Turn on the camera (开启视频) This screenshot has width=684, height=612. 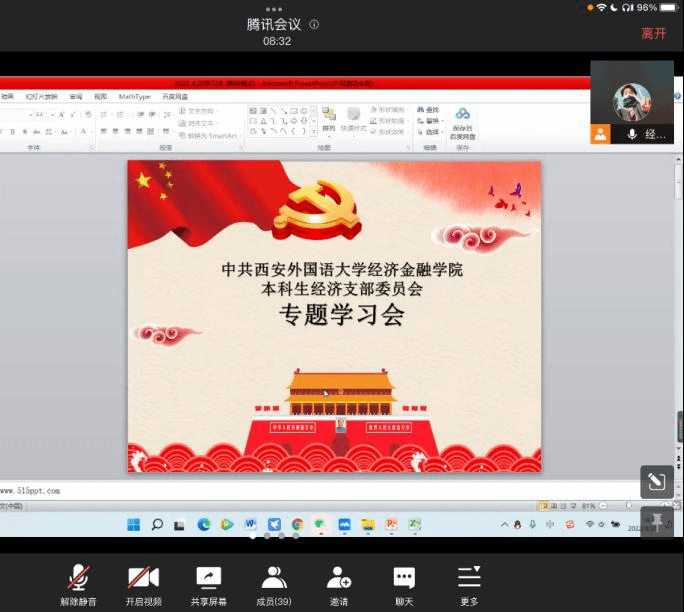tap(143, 584)
